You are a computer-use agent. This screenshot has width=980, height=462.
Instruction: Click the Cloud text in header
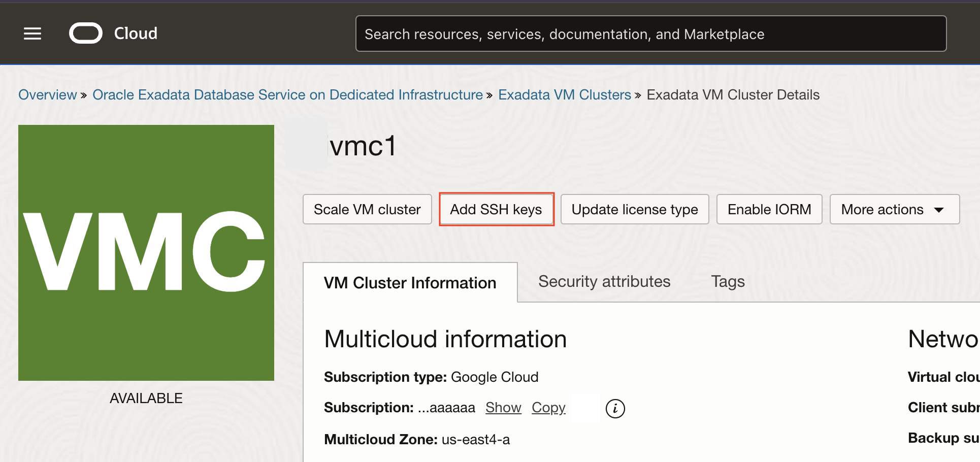click(x=136, y=34)
